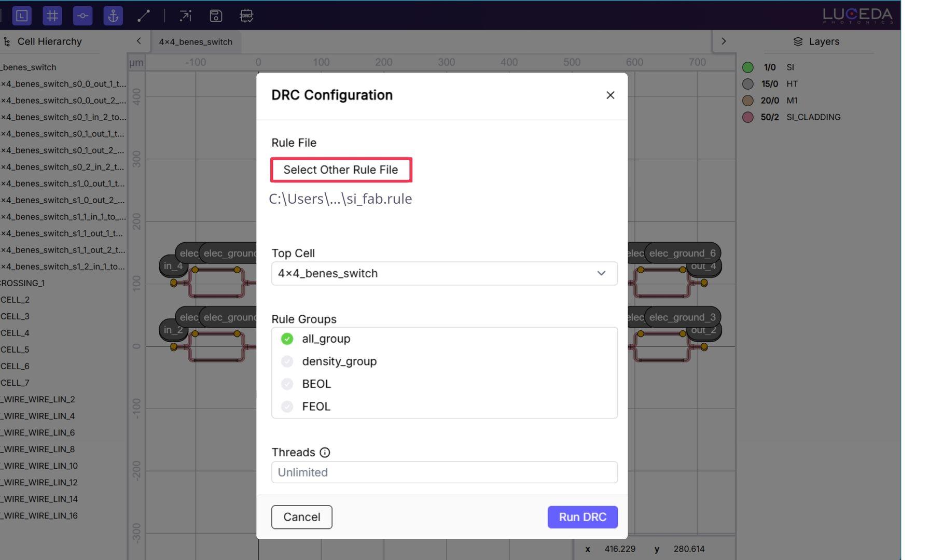Collapse the Cell Hierarchy panel
This screenshot has width=929, height=560.
[138, 41]
